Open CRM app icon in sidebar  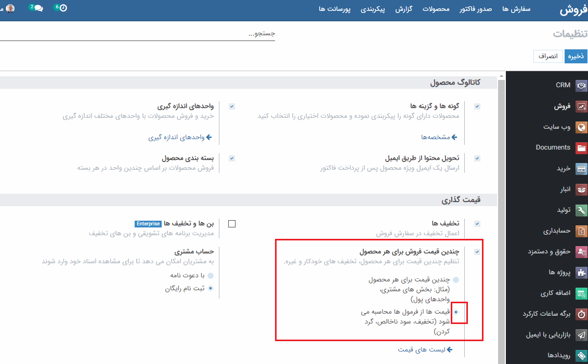(581, 86)
